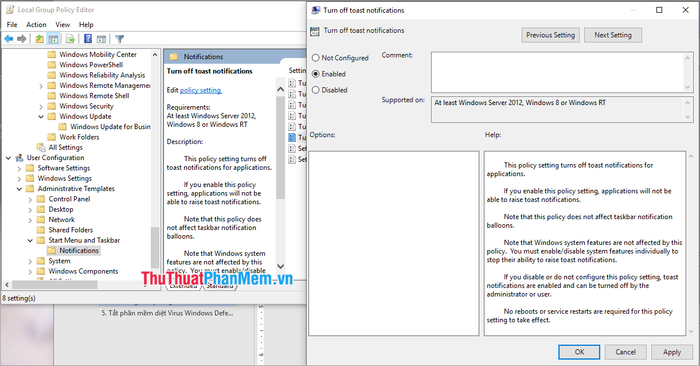Viewport: 700px width, 366px height.
Task: Collapse the Windows Update node
Action: pos(41,116)
